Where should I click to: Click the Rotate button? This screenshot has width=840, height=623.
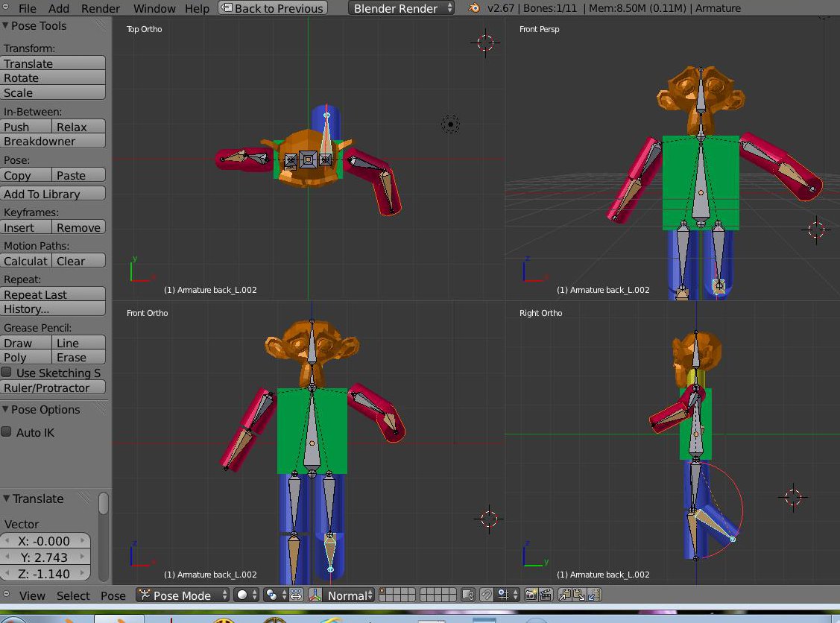(x=53, y=78)
